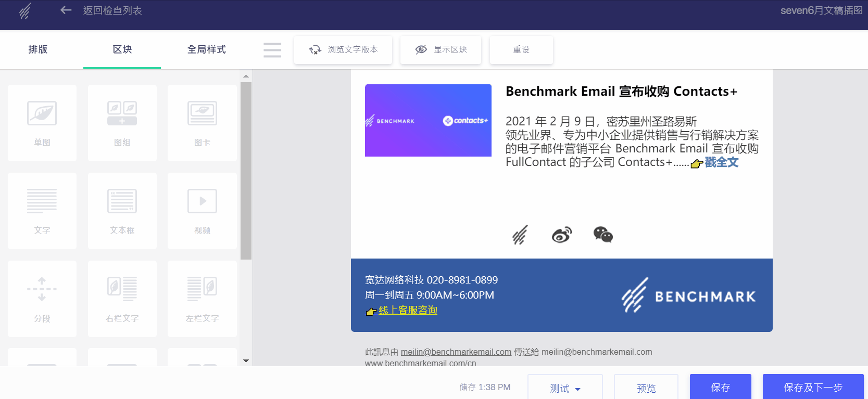
Task: Open meilin@benchmarkemail.com sender link
Action: point(456,352)
